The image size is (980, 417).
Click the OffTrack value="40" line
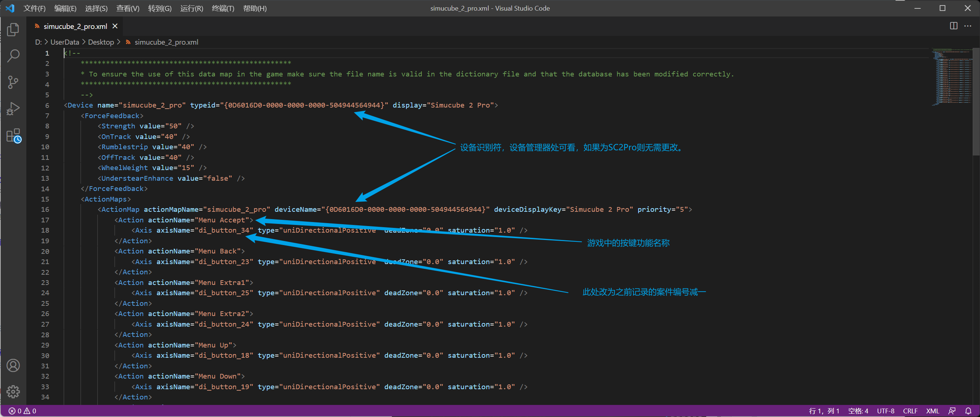tap(146, 157)
